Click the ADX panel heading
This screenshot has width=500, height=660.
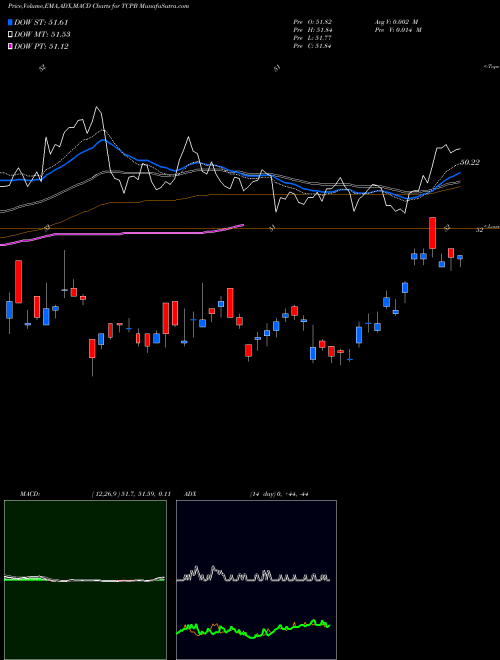(190, 494)
